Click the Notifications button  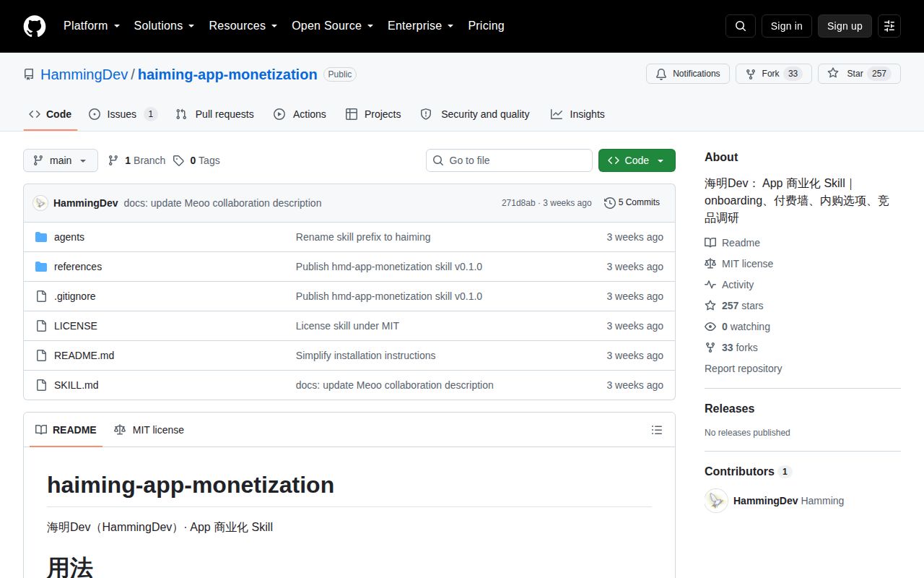(x=688, y=74)
